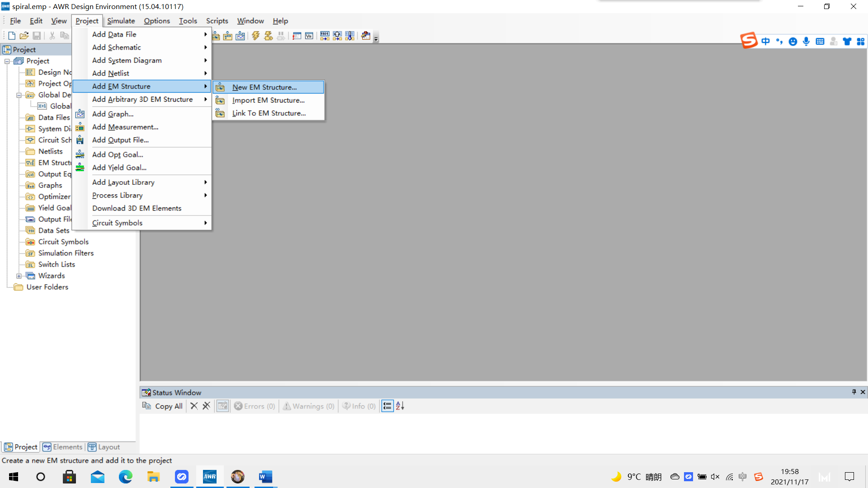Viewport: 868px width, 488px height.
Task: Collapse the Global Definitions tree node
Action: point(19,95)
